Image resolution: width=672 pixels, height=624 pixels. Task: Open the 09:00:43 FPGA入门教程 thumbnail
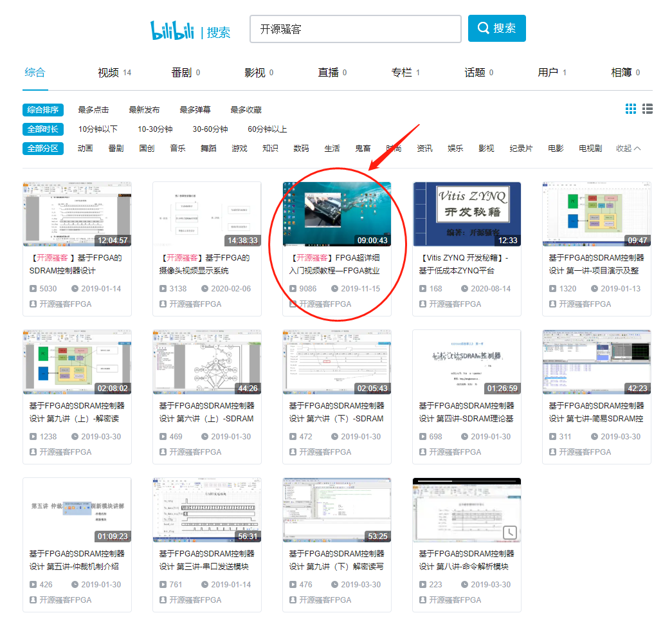coord(337,214)
